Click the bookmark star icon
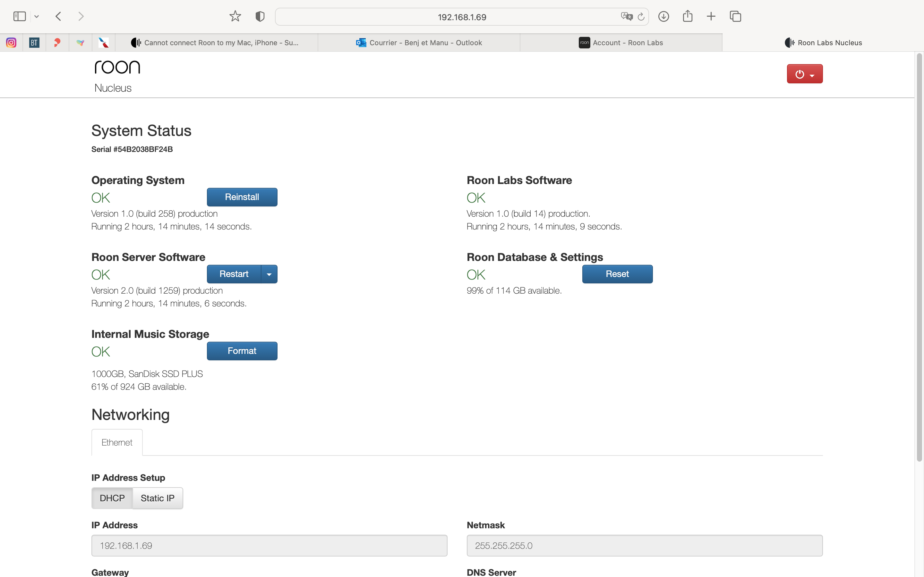The height and width of the screenshot is (577, 924). point(235,16)
